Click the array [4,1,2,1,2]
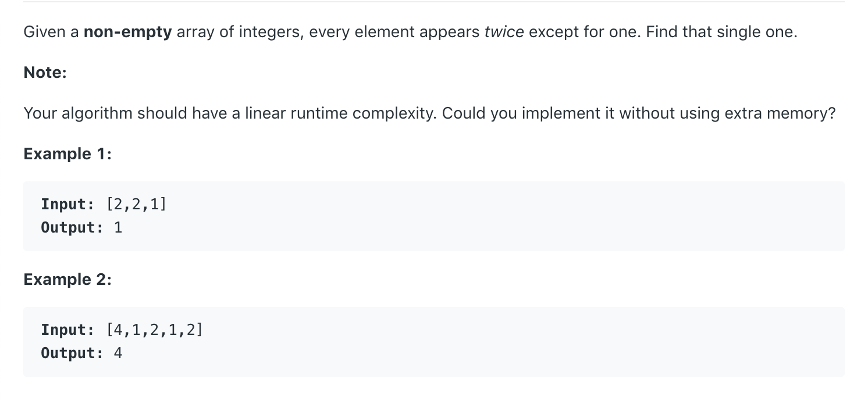Screen dimensions: 868x400 [x=155, y=330]
